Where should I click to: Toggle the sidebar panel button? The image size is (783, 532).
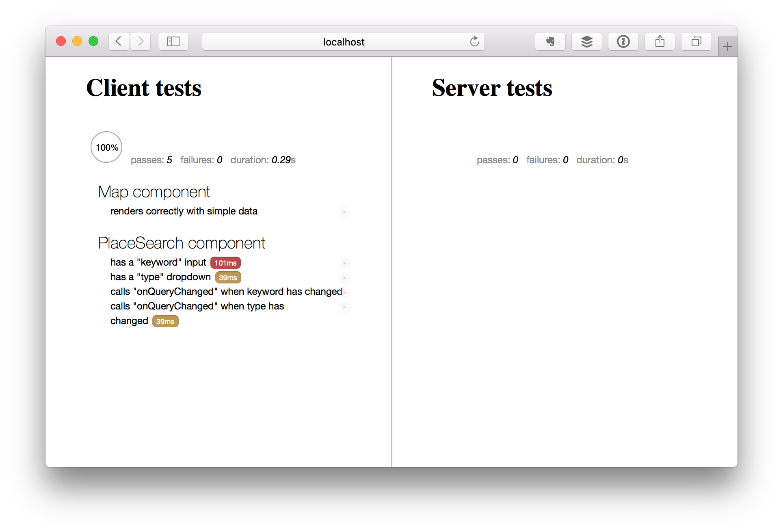[173, 41]
